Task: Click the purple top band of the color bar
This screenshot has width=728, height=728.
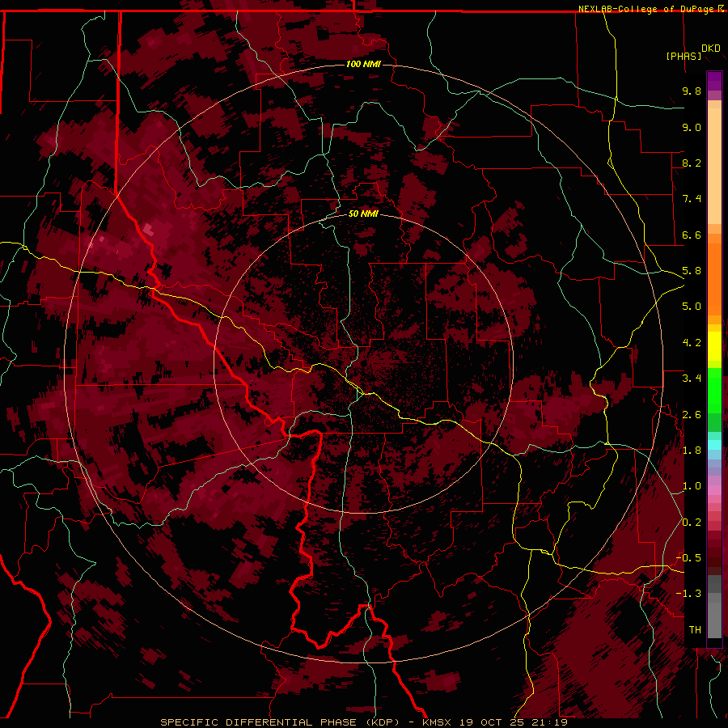Action: coord(714,81)
